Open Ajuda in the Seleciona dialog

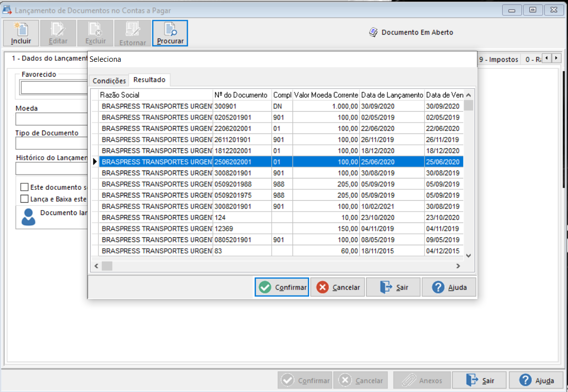[x=449, y=287]
